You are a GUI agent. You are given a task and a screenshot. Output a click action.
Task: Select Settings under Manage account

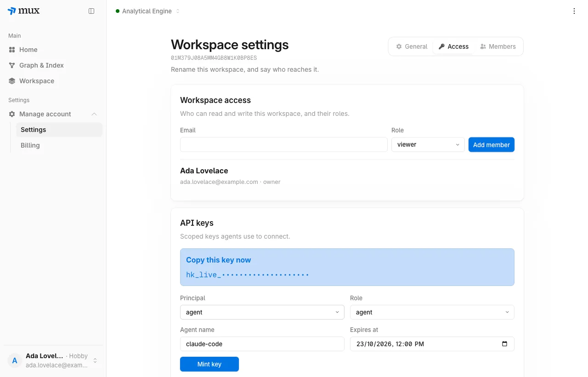(x=59, y=130)
